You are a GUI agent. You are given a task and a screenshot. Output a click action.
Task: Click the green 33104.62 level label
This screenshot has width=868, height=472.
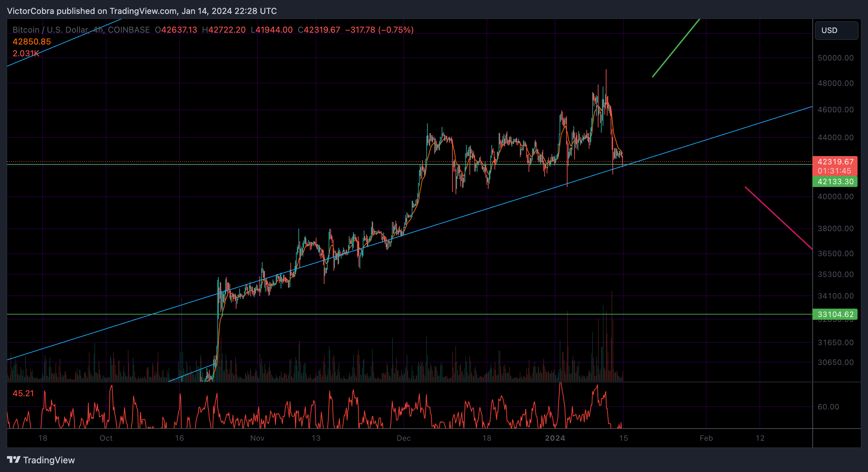click(835, 314)
